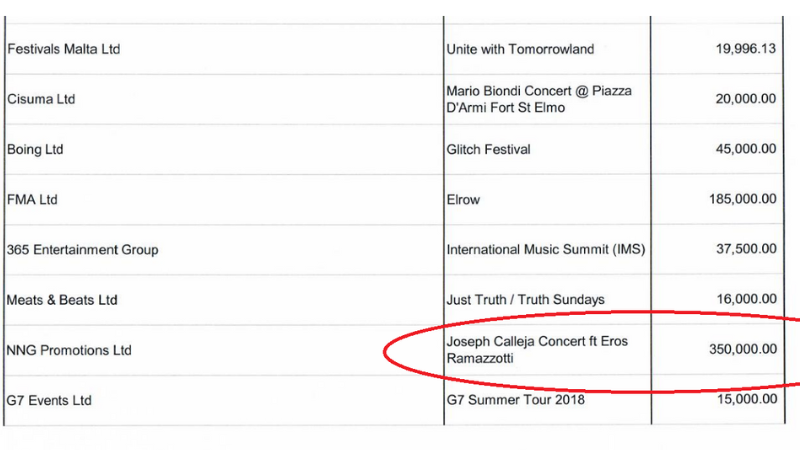Click the 37,500.00 amount
This screenshot has width=800, height=450.
[x=738, y=249]
